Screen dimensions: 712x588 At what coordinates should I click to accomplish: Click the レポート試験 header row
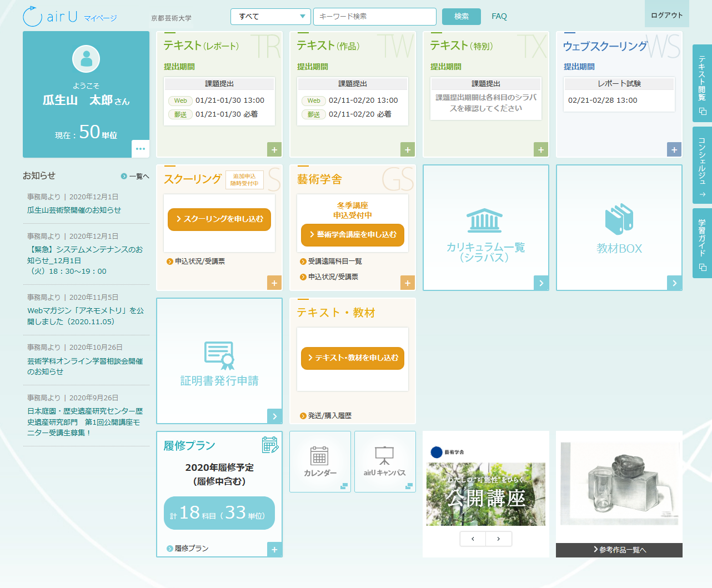[619, 84]
